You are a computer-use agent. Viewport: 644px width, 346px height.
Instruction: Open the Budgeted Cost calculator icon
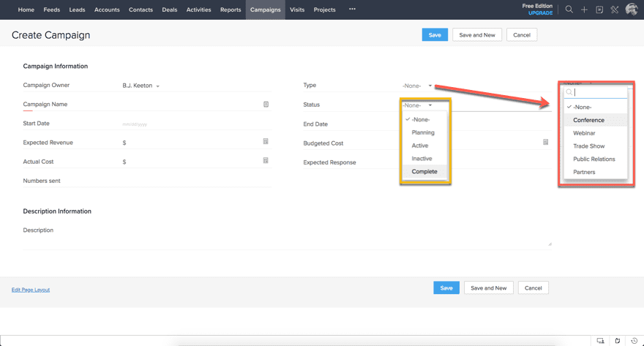545,142
